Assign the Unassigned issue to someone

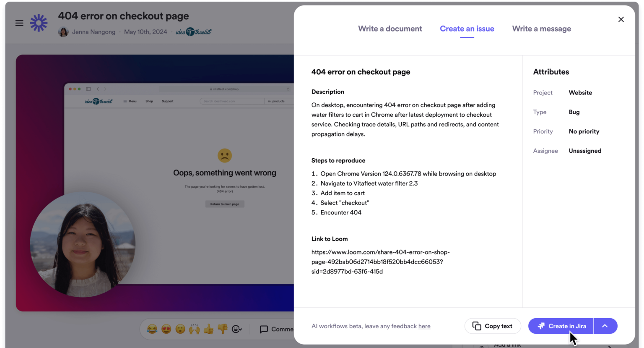(585, 151)
